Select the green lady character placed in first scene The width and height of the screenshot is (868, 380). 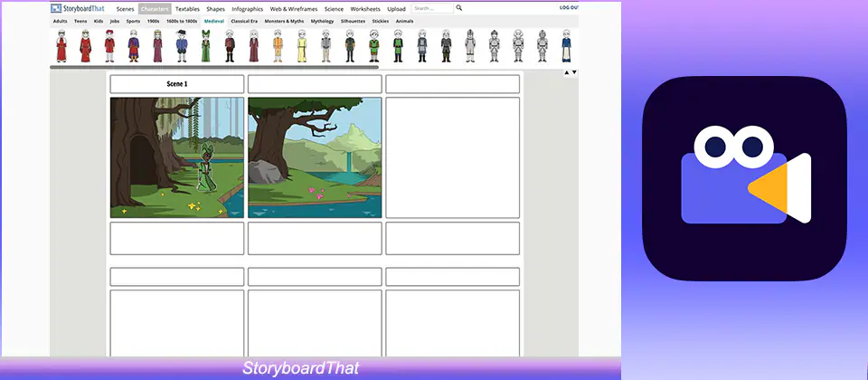(x=206, y=167)
